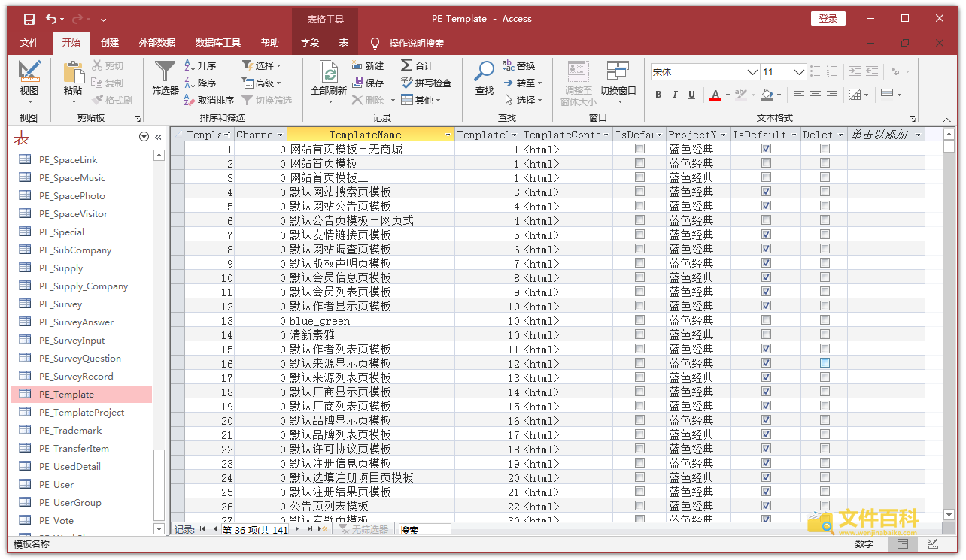Toggle IsDefault checkbox for blue_green row
This screenshot has width=966, height=560.
(766, 320)
